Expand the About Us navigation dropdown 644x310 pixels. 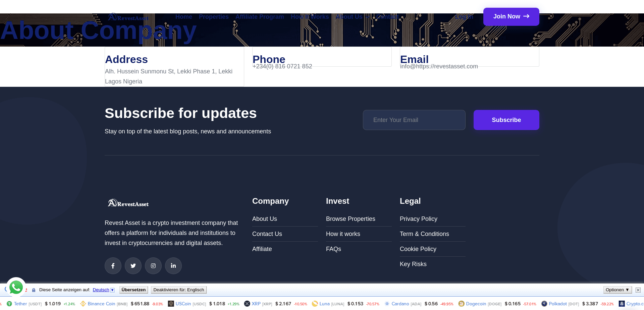point(352,16)
